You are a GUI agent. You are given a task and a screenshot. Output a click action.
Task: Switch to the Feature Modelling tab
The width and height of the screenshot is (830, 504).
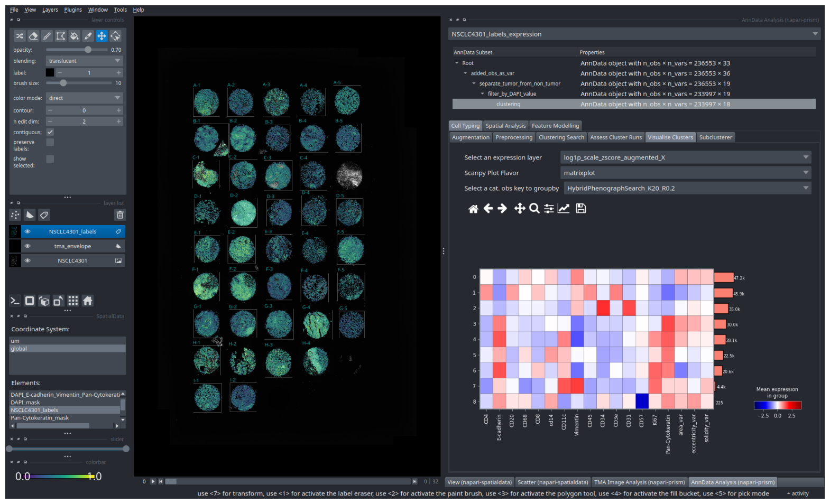[555, 126]
